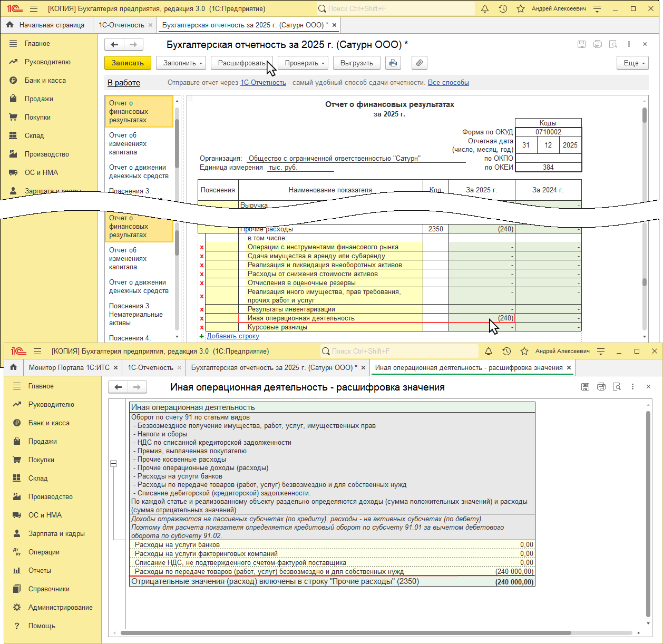Delete row 'Курсовые разницы' with red X

[202, 327]
